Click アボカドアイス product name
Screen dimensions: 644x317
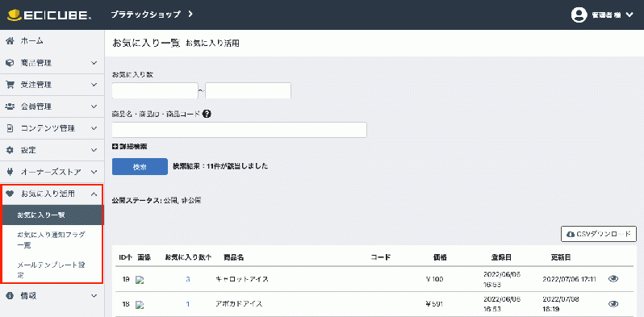coord(239,304)
